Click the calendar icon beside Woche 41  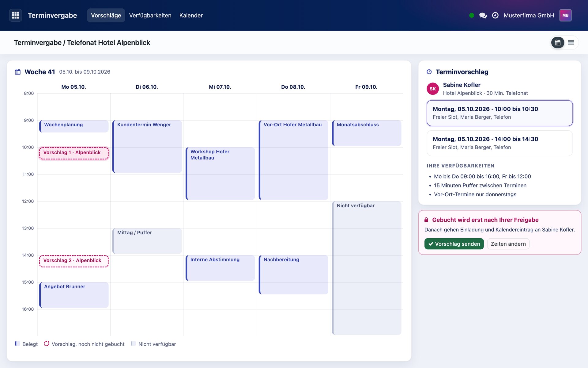coord(18,72)
